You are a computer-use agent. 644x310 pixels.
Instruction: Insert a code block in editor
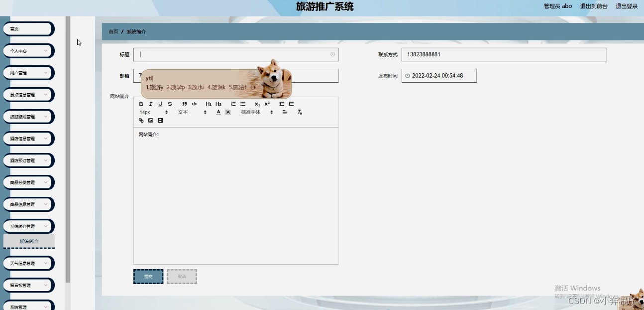pos(194,104)
